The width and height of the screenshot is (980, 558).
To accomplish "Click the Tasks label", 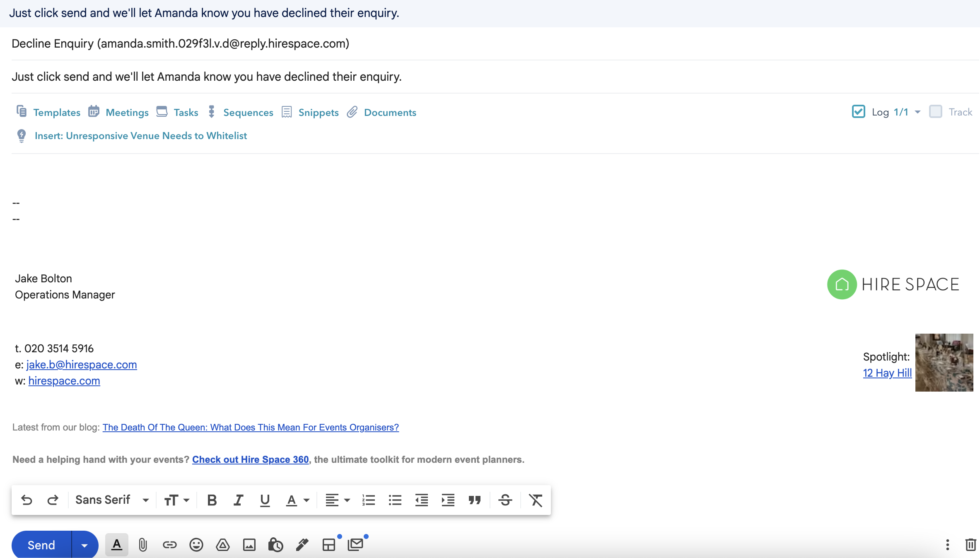I will click(x=186, y=112).
